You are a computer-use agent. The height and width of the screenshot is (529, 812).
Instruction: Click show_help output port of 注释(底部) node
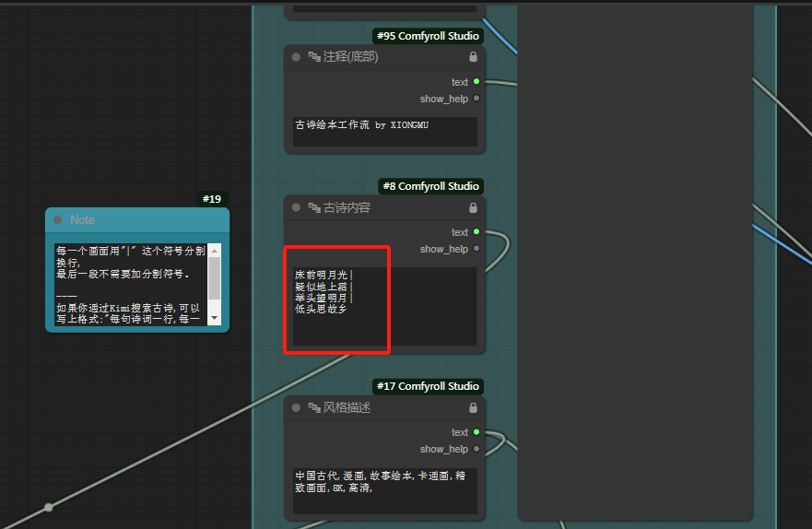point(477,99)
